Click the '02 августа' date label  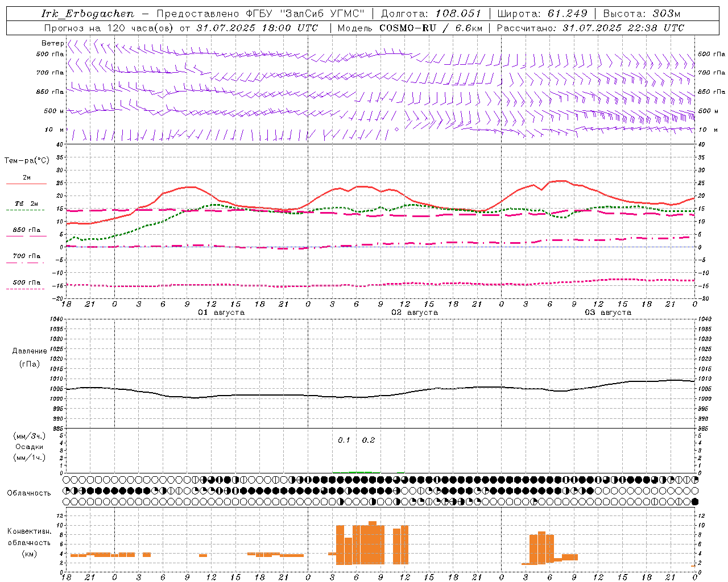coord(415,313)
